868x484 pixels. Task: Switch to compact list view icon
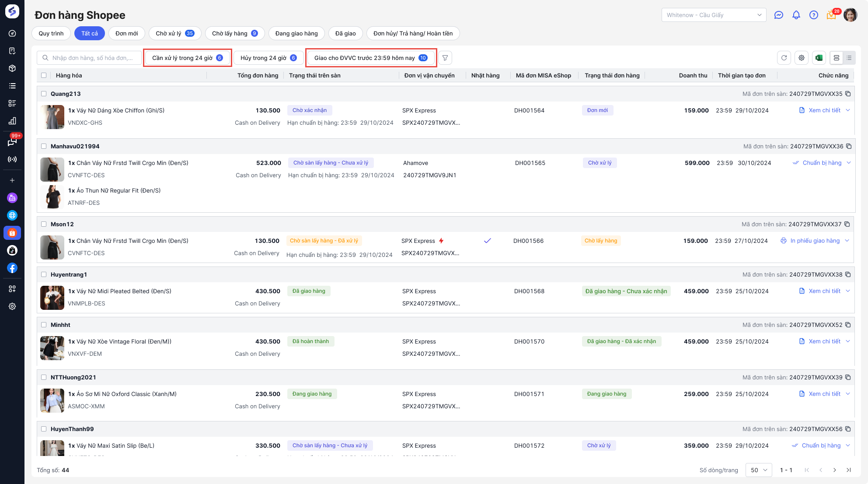(x=849, y=58)
